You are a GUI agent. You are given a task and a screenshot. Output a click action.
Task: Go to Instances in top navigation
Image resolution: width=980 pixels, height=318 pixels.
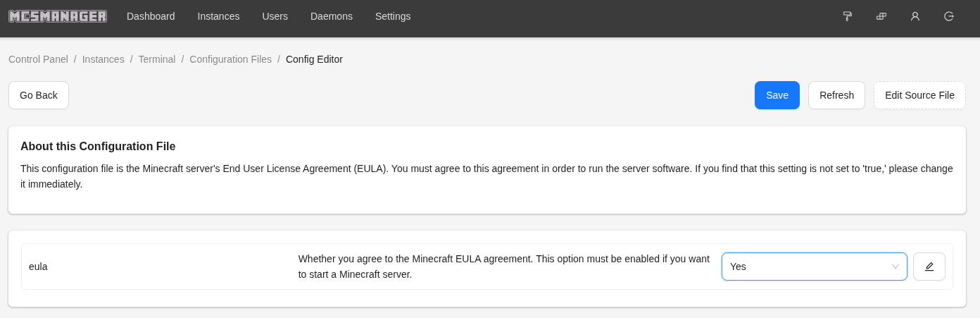coord(218,16)
